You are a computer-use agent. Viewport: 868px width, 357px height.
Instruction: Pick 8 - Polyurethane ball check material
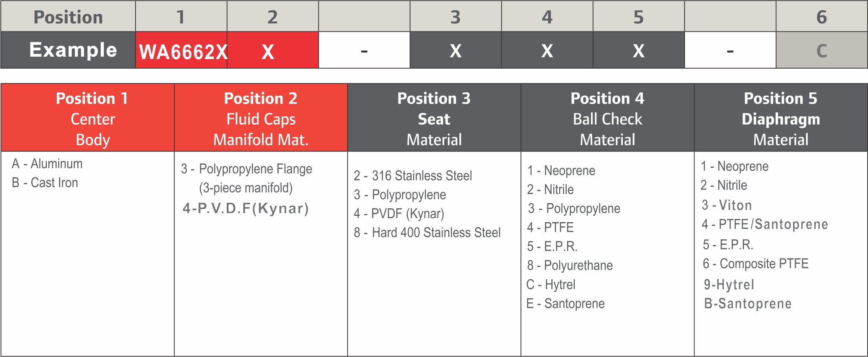(x=570, y=265)
